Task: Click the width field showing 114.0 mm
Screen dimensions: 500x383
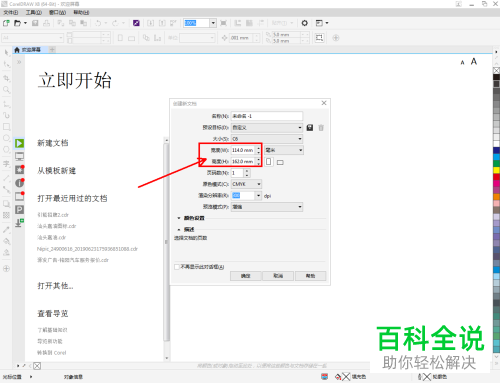Action: pos(243,150)
